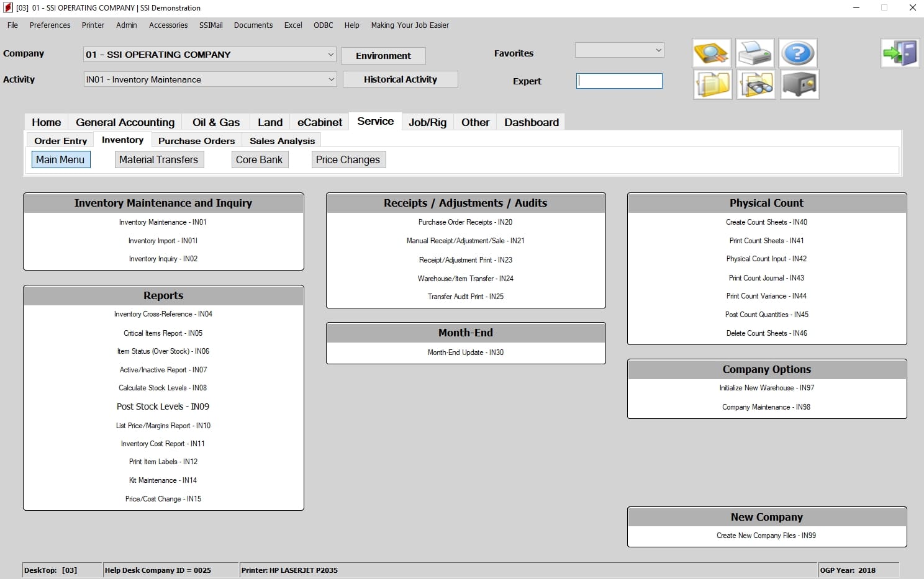Click the folder with magnifying glass icon
The height and width of the screenshot is (579, 924).
tap(711, 53)
